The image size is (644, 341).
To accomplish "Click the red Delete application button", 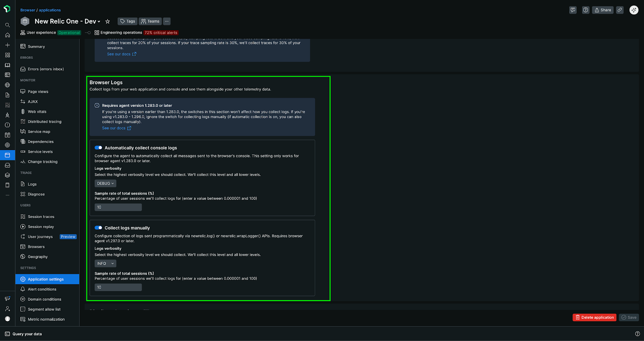I will (x=594, y=317).
